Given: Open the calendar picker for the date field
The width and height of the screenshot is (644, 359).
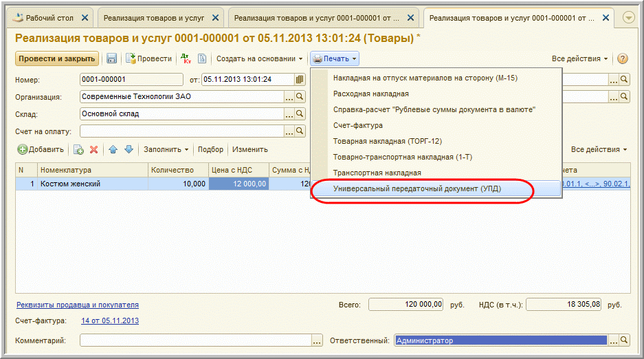Looking at the screenshot, I should (300, 79).
